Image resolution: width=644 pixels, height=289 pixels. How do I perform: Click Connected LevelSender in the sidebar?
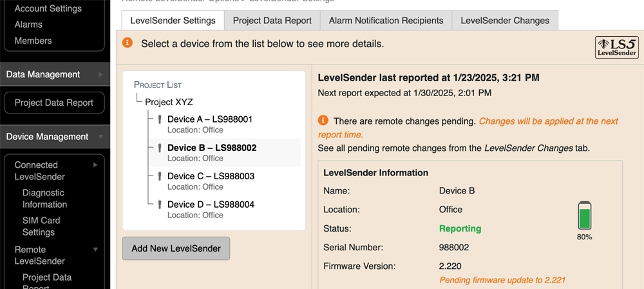point(39,171)
